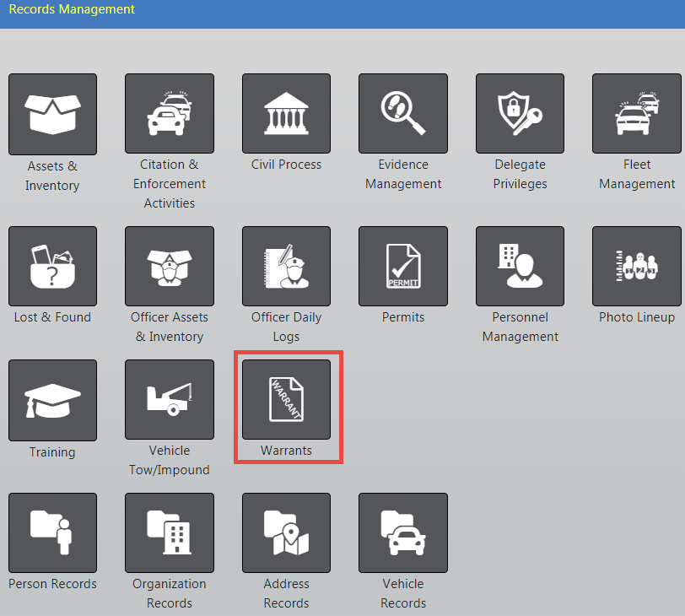Open the Person Records folder icon
685x616 pixels.
pyautogui.click(x=52, y=533)
